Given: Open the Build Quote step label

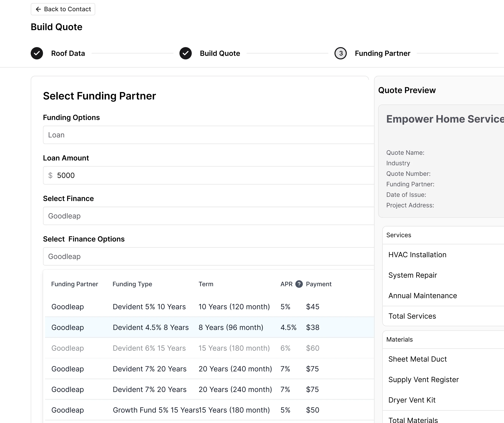Looking at the screenshot, I should pyautogui.click(x=220, y=53).
